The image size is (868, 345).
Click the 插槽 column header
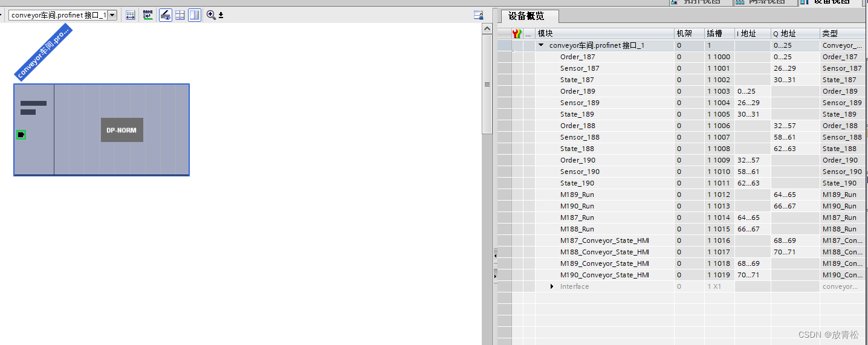tap(719, 34)
